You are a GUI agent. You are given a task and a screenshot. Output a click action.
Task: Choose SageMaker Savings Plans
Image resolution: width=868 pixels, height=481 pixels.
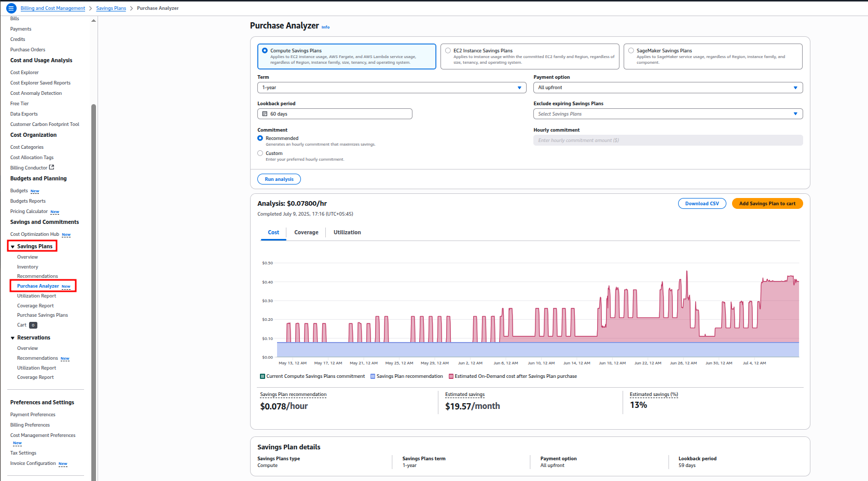tap(630, 50)
